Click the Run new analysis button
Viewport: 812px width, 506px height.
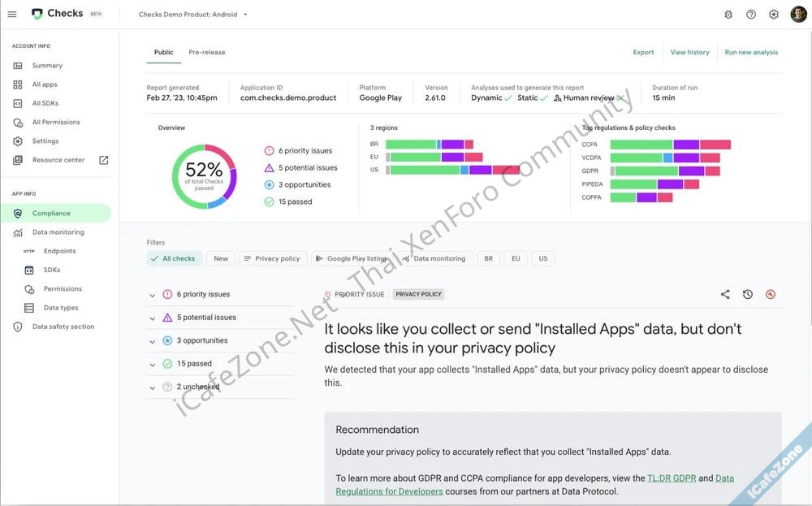point(751,52)
